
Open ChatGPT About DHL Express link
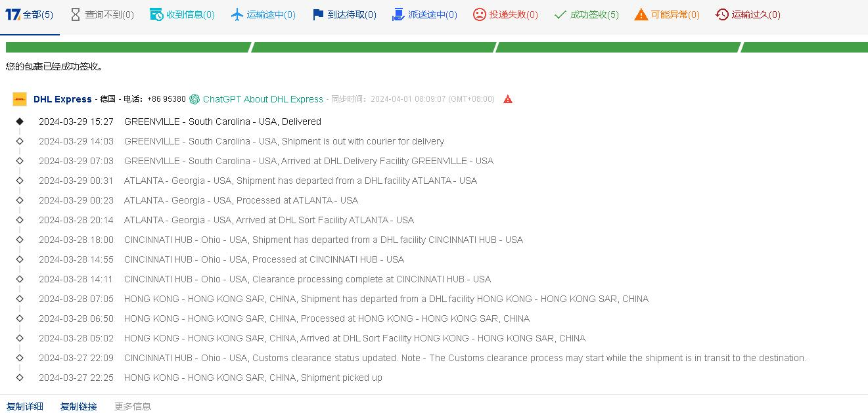263,99
